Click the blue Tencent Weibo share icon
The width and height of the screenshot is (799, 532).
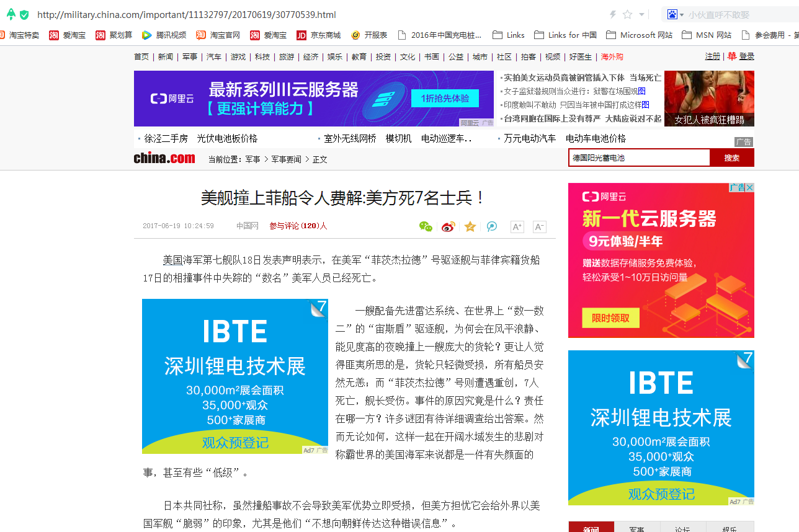click(x=492, y=227)
